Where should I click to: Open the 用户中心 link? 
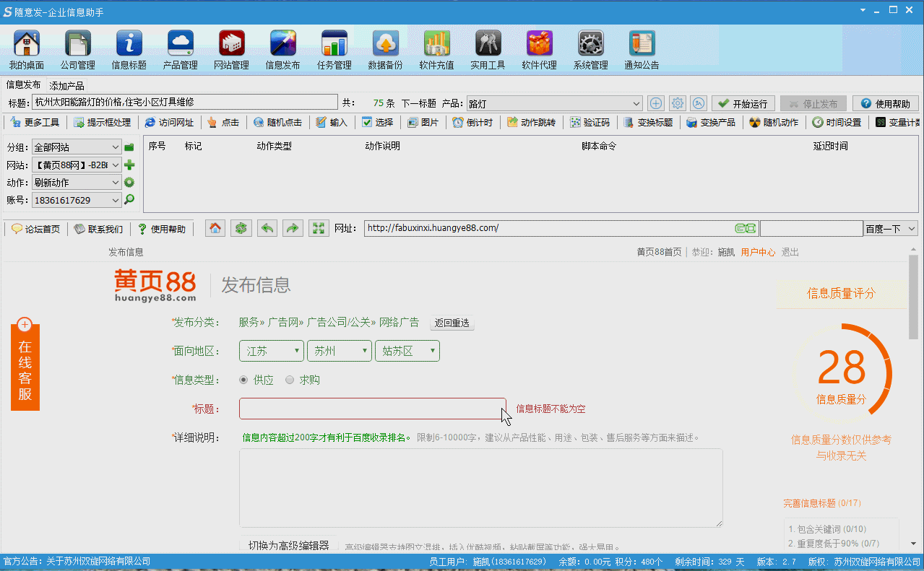(758, 252)
